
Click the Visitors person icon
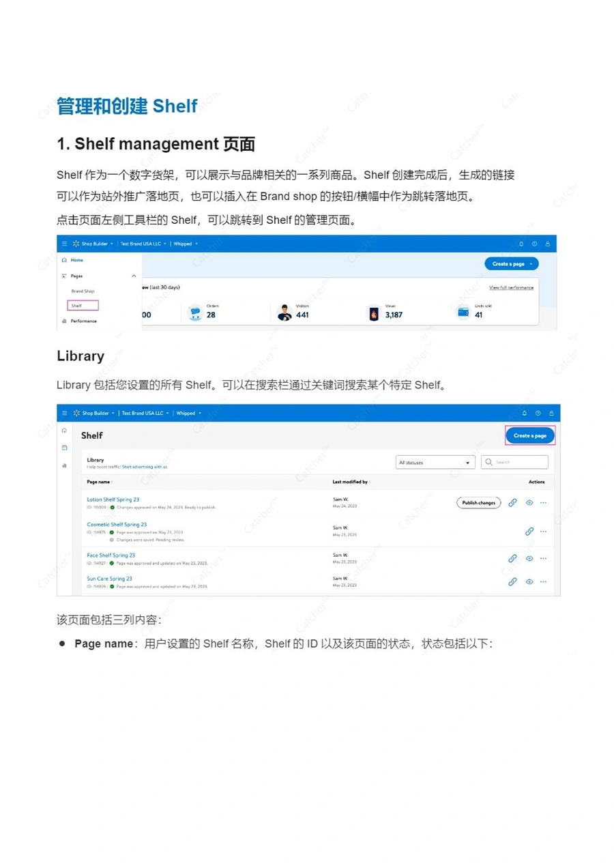pos(285,313)
